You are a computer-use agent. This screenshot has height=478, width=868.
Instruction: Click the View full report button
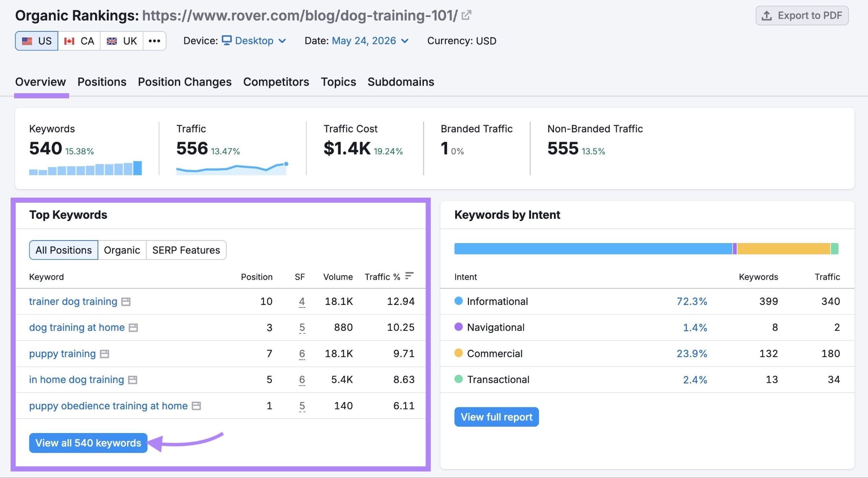tap(496, 417)
